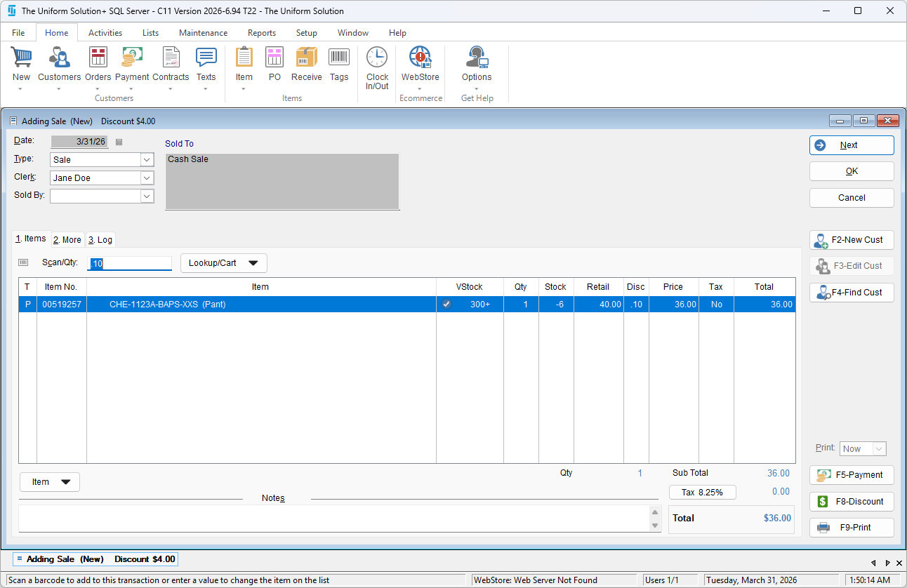907x588 pixels.
Task: Click the Receive box icon
Action: 306,58
